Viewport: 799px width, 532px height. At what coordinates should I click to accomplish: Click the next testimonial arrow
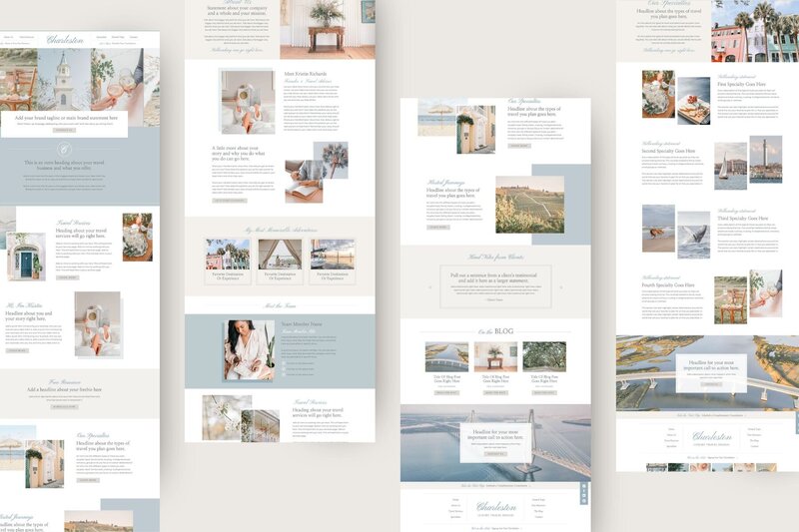pyautogui.click(x=561, y=288)
